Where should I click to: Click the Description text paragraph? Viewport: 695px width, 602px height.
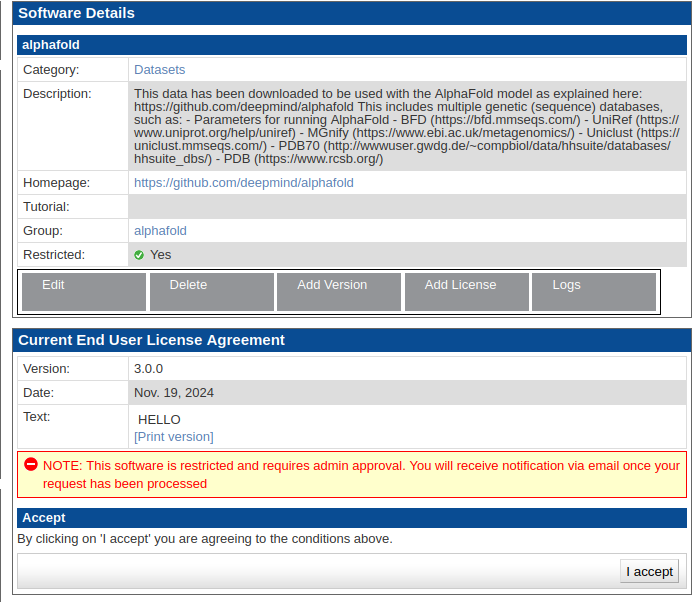click(405, 126)
